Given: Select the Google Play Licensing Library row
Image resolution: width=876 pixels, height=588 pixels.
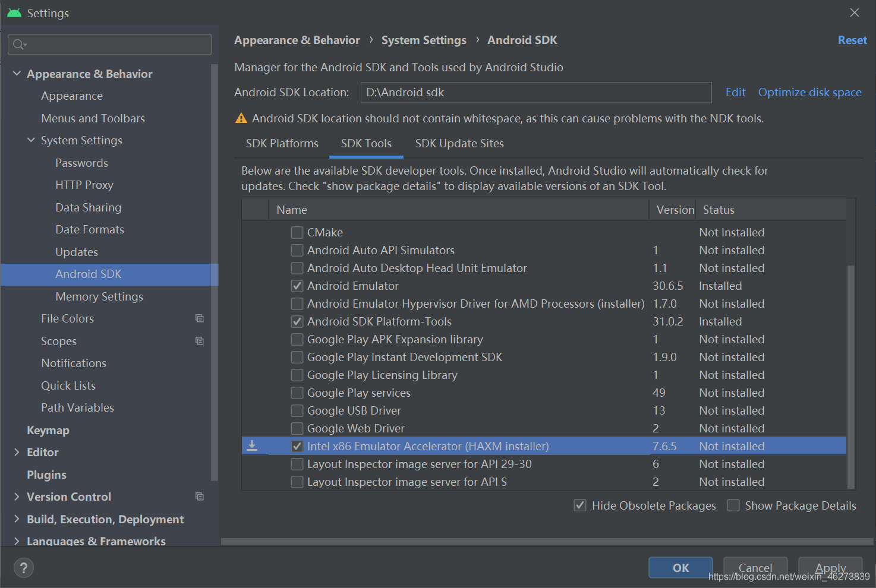Looking at the screenshot, I should (544, 375).
